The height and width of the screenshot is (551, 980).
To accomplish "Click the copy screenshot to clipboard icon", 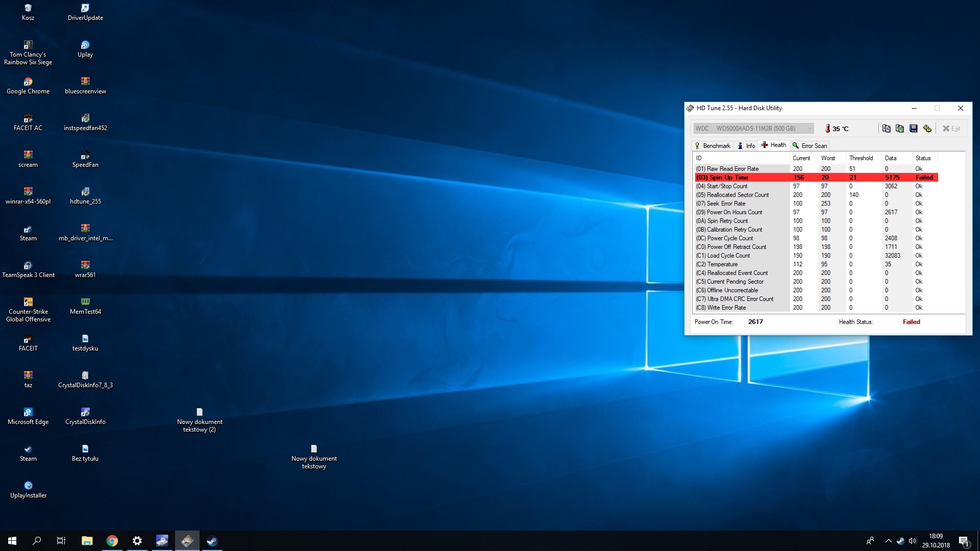I will point(900,129).
